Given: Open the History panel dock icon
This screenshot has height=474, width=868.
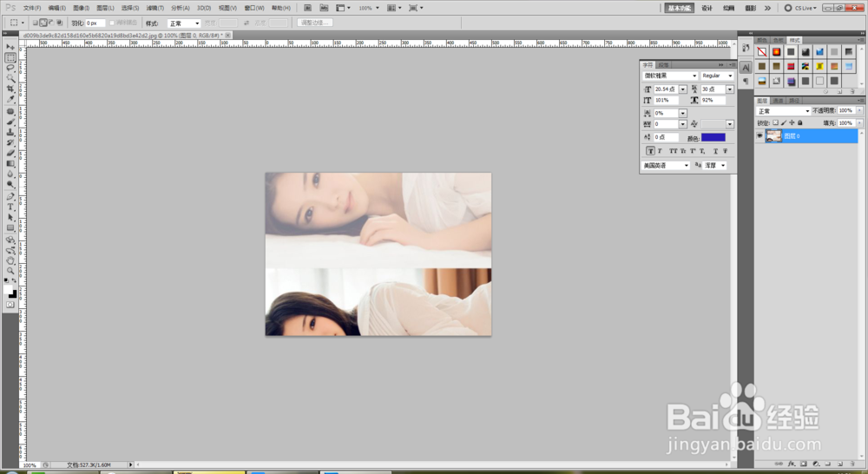Looking at the screenshot, I should point(746,48).
